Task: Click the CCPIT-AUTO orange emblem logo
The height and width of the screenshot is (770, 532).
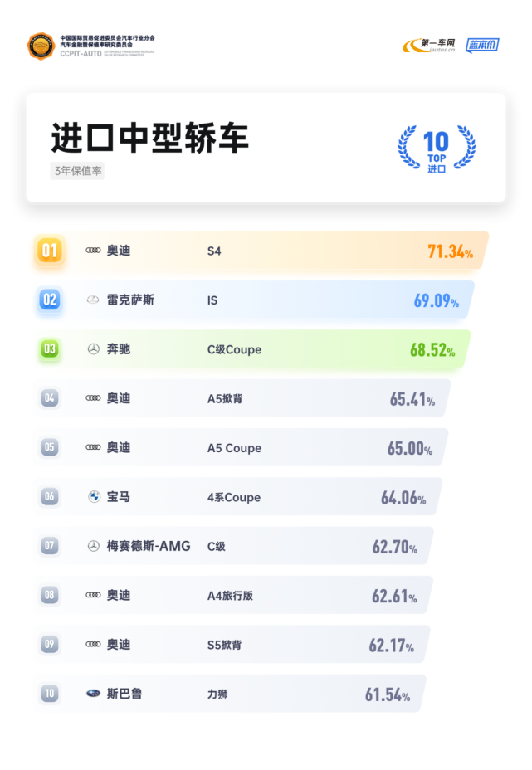Action: pyautogui.click(x=41, y=46)
